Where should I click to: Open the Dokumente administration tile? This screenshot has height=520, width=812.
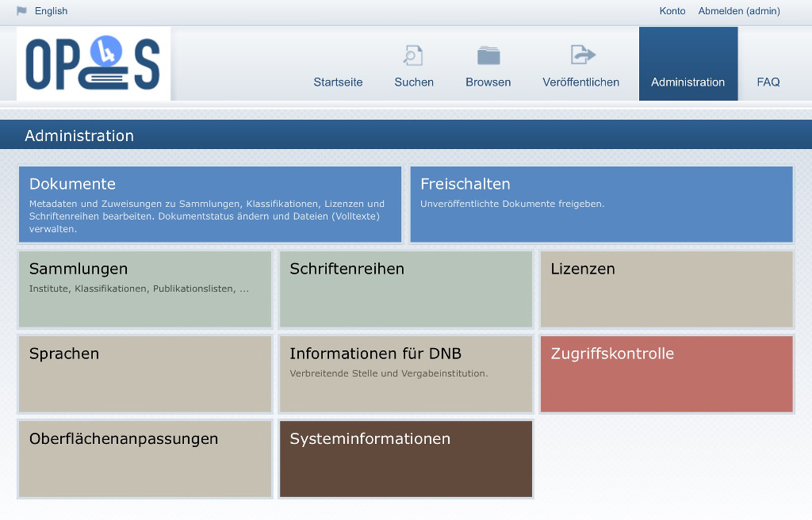(210, 204)
